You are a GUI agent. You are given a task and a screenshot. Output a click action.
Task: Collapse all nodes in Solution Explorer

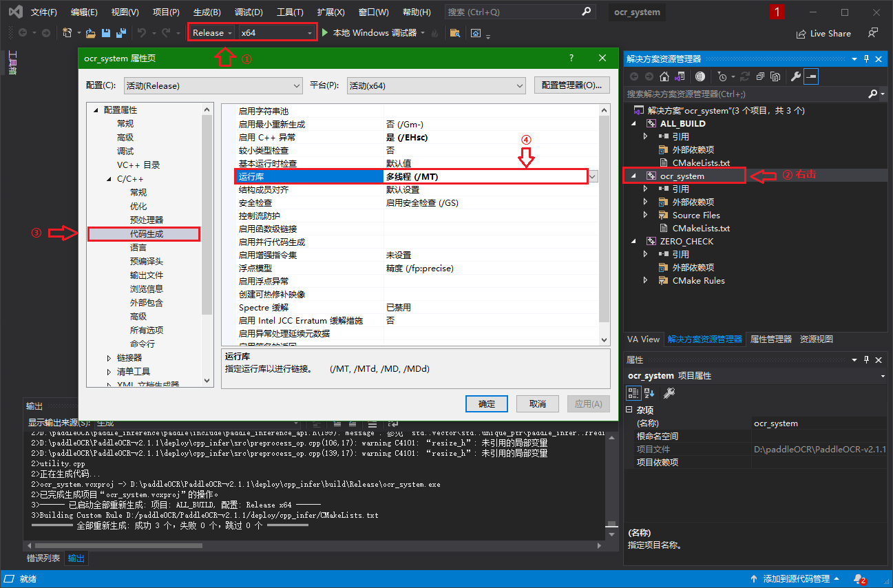761,76
